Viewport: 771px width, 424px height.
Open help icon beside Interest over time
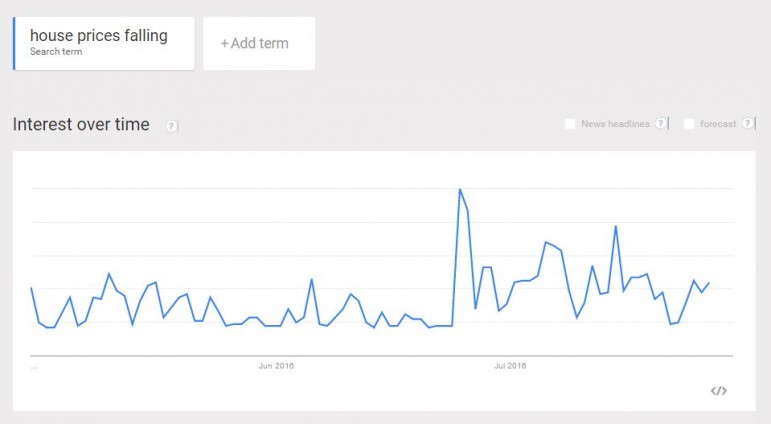point(172,126)
